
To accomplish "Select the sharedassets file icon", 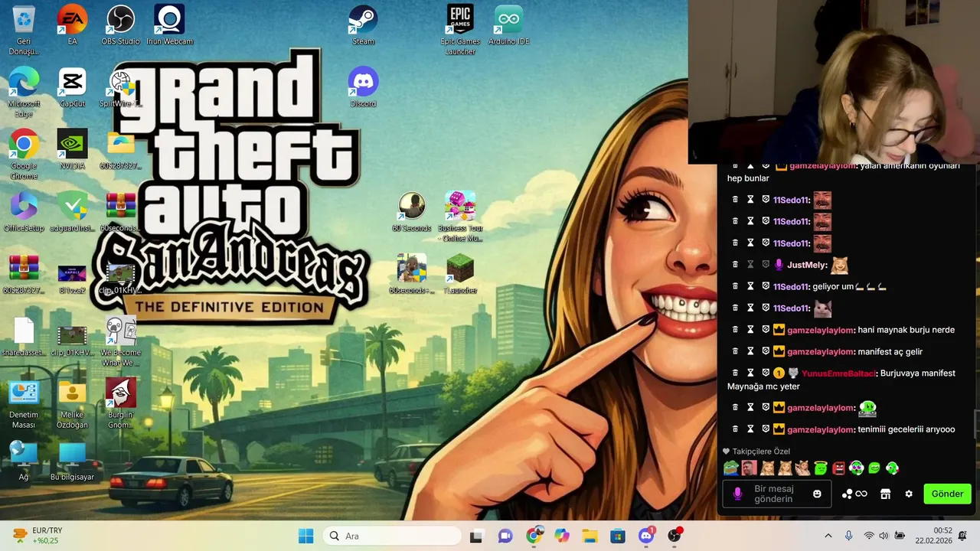I will tap(24, 336).
